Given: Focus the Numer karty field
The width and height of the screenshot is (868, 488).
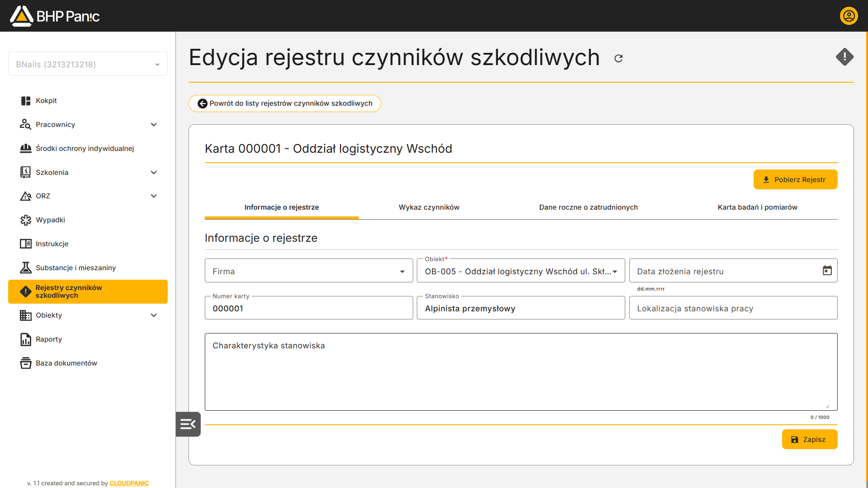Looking at the screenshot, I should click(x=309, y=308).
